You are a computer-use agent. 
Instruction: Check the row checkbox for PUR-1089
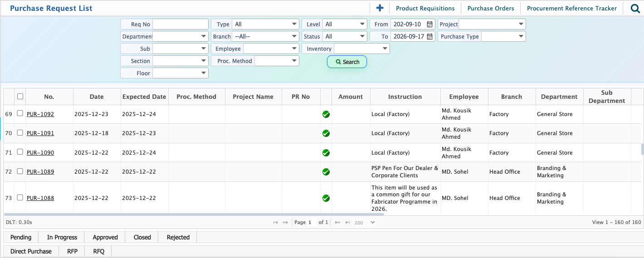point(20,171)
